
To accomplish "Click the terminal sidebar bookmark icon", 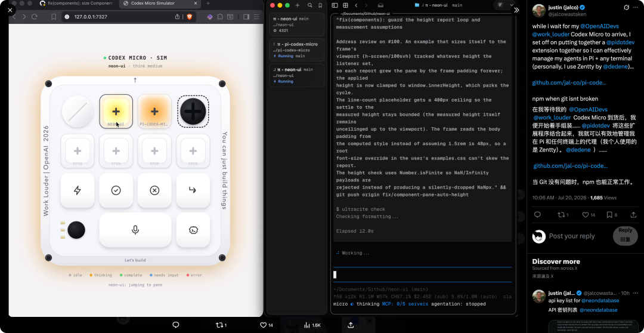I will (320, 5).
